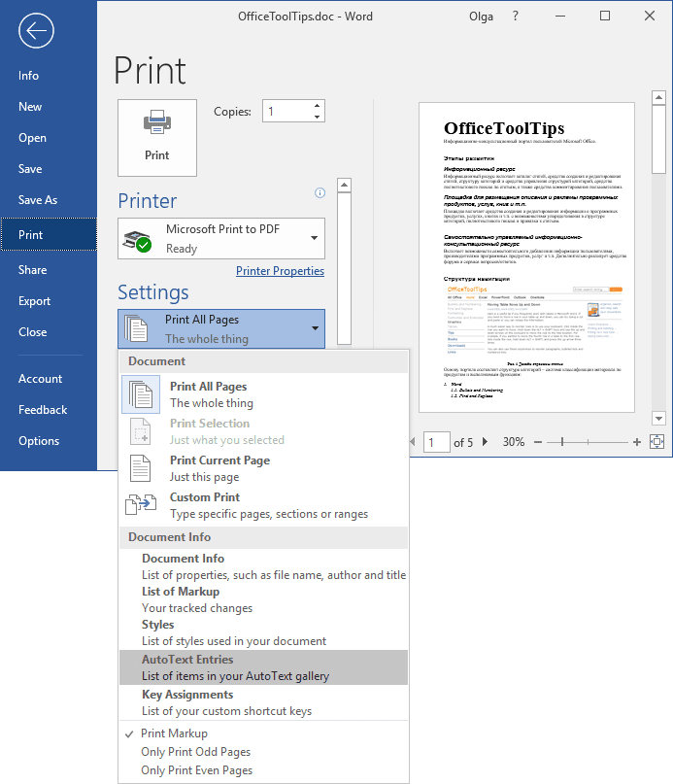Open Account in the sidebar
This screenshot has width=673, height=784.
[x=49, y=379]
